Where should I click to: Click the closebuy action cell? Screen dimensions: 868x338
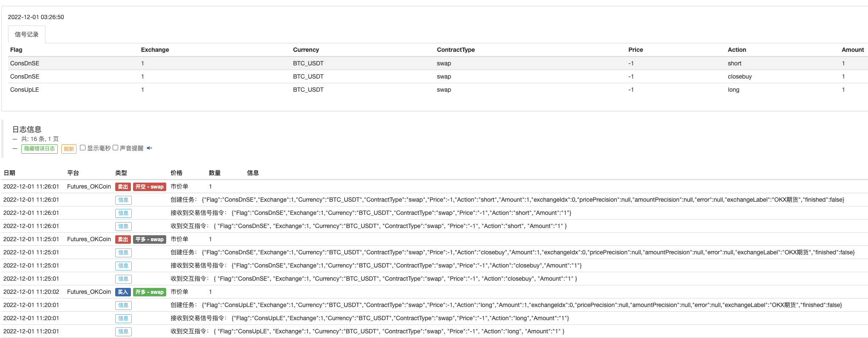click(740, 76)
